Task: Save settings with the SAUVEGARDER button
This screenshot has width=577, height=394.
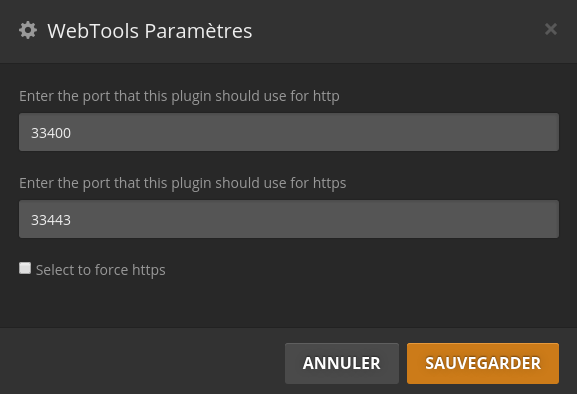Action: 483,363
